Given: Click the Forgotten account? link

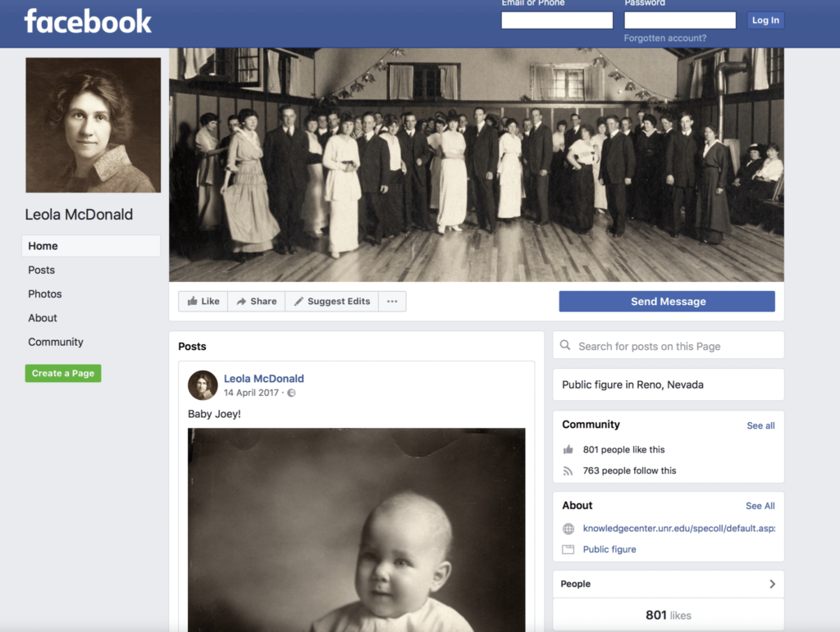Looking at the screenshot, I should 664,38.
